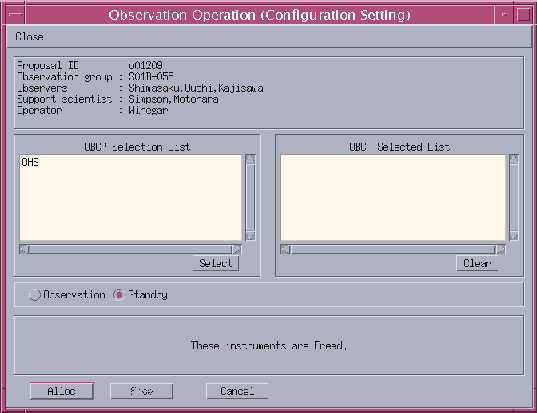
Task: Click the 'These instruments are freed.' message
Action: coord(269,345)
